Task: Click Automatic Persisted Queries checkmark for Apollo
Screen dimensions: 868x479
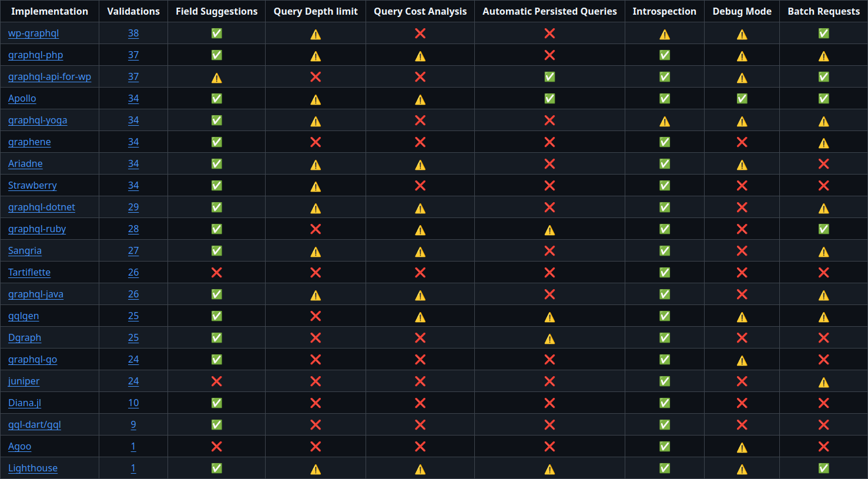Action: point(549,99)
